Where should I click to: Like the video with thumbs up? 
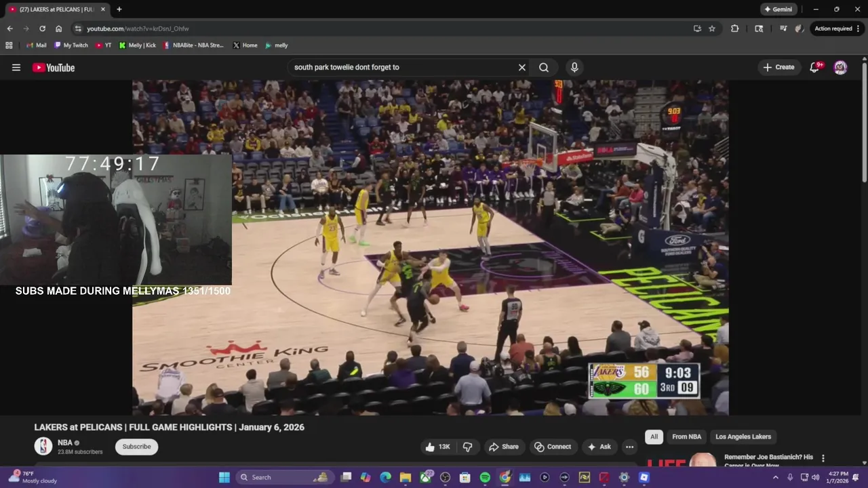[437, 447]
